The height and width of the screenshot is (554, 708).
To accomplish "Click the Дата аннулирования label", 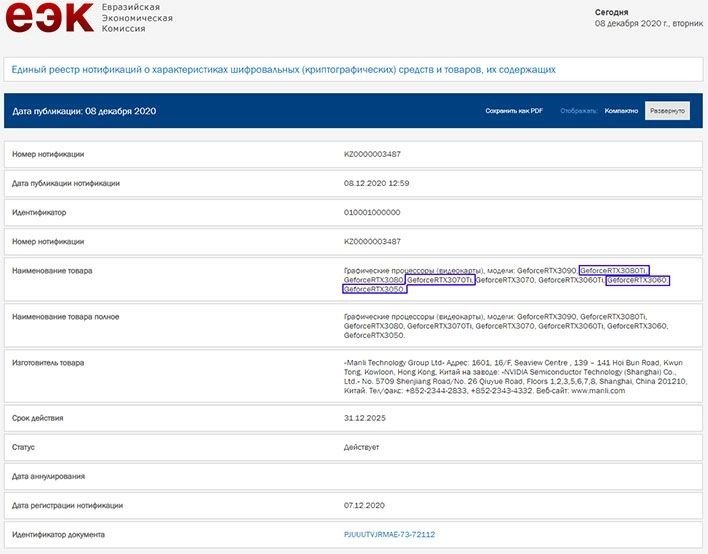I will click(48, 476).
